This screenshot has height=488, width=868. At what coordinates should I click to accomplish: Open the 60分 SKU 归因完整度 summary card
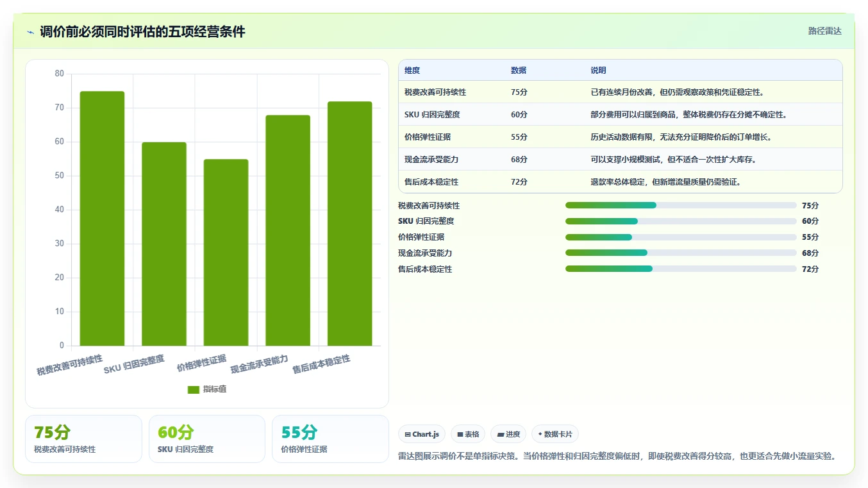point(207,439)
